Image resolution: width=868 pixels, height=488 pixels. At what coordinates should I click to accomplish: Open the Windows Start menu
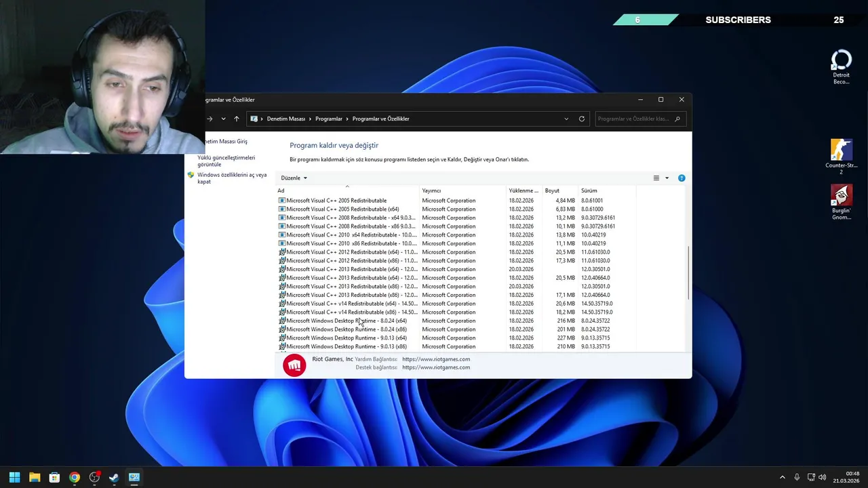coord(14,477)
